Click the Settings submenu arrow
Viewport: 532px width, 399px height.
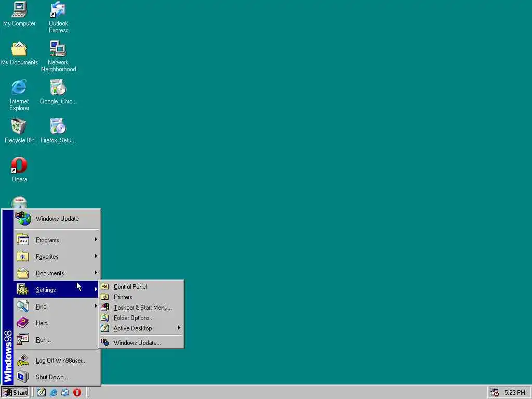point(96,289)
